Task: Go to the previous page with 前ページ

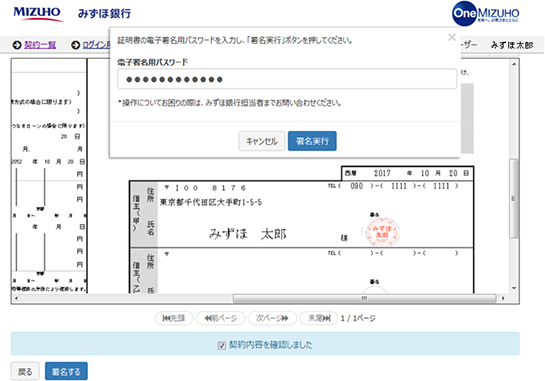Action: 220,318
